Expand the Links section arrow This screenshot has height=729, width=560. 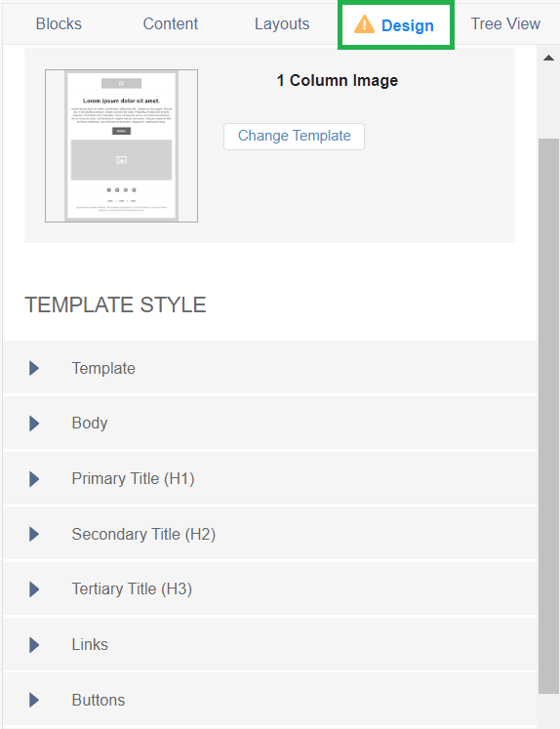click(34, 645)
